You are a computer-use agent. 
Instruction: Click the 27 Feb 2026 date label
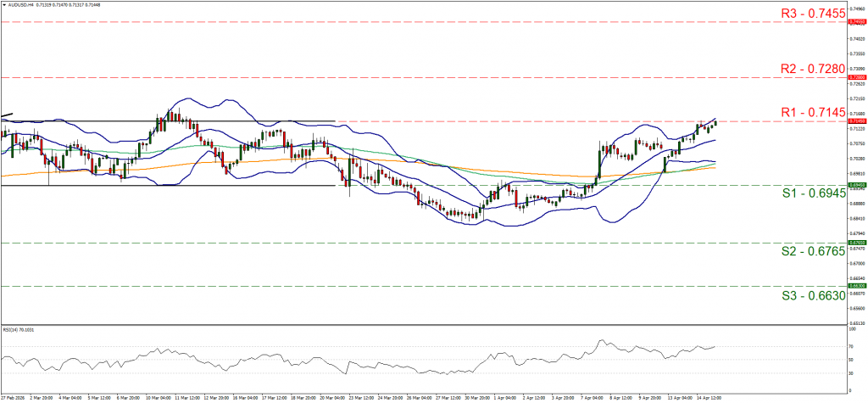(x=14, y=398)
